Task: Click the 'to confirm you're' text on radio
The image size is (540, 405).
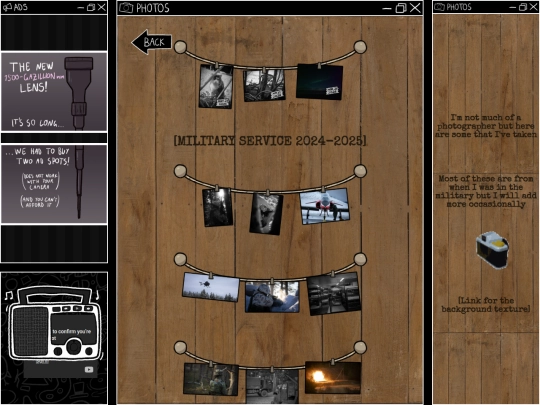Action: point(72,331)
